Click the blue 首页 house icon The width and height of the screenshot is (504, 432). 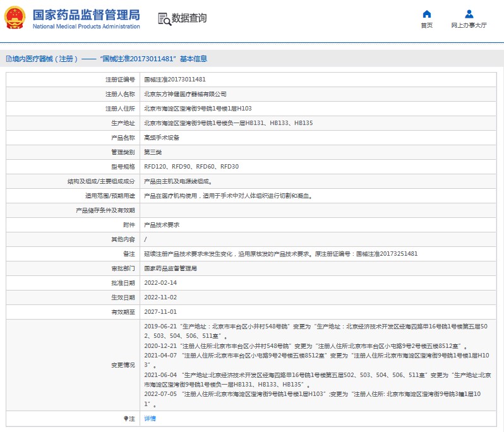426,14
